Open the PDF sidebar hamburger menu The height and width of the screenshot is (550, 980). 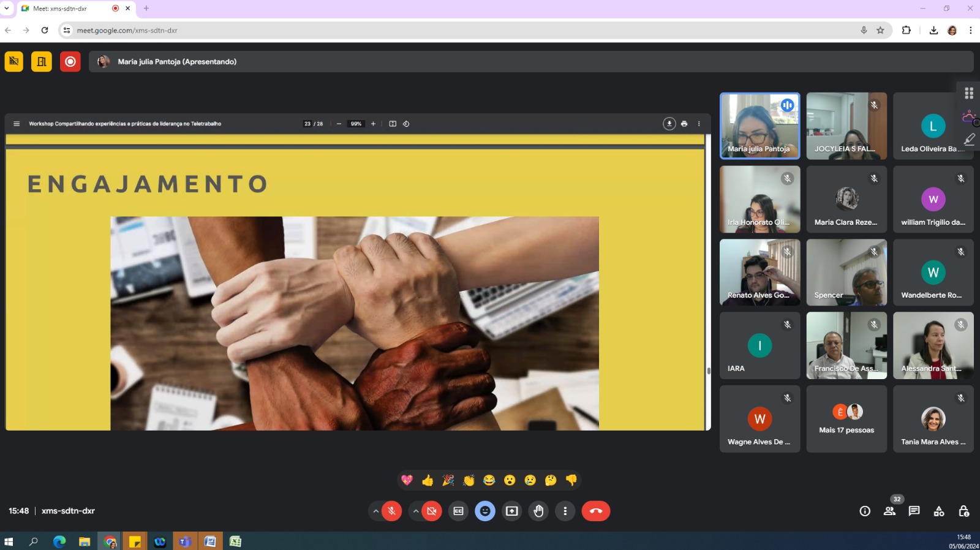point(17,124)
